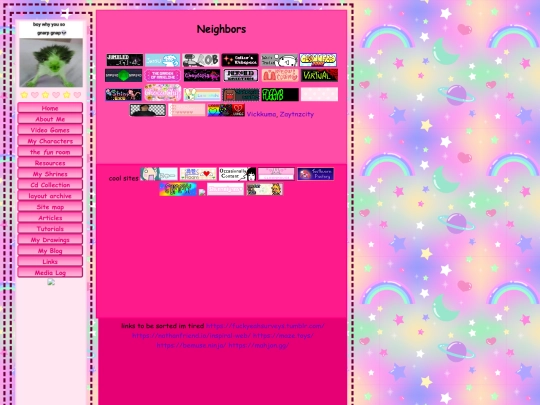
Task: Open My Blog page
Action: pos(50,251)
